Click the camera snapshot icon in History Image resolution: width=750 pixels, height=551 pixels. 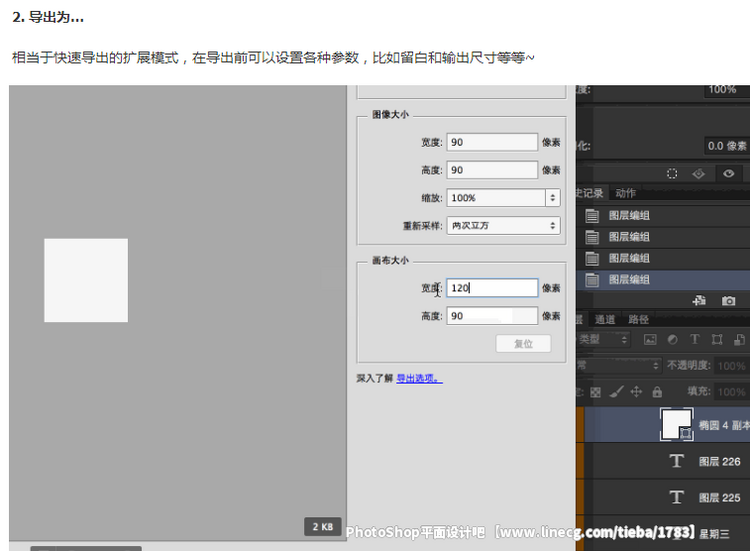728,301
